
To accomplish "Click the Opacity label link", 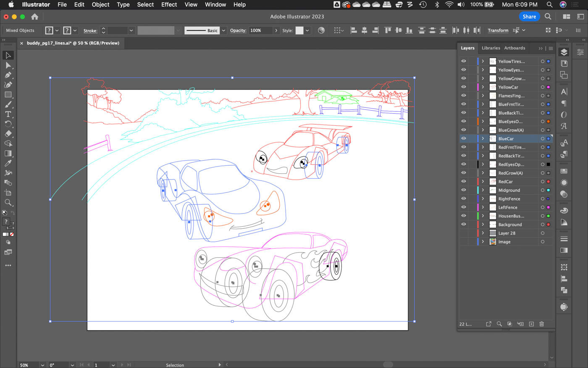I will tap(238, 30).
